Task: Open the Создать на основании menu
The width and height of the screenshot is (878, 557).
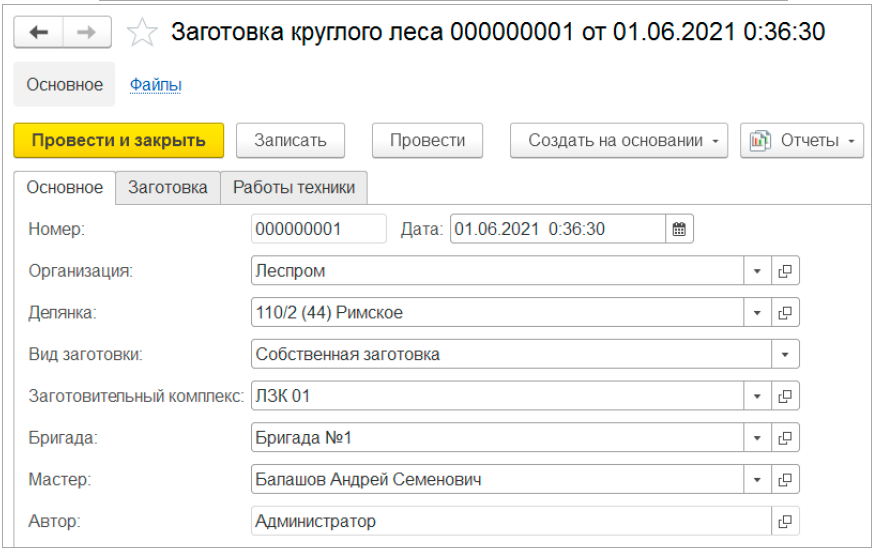Action: click(619, 141)
